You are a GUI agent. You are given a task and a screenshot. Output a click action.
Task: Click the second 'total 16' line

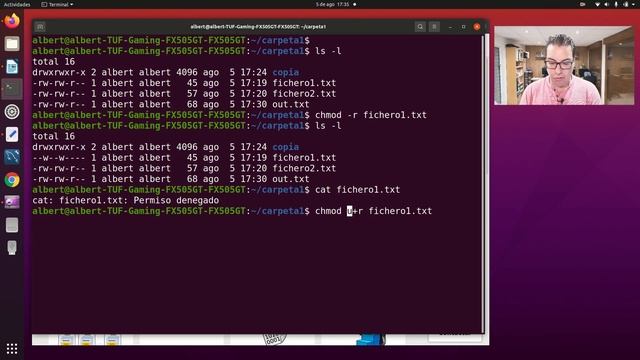click(53, 136)
